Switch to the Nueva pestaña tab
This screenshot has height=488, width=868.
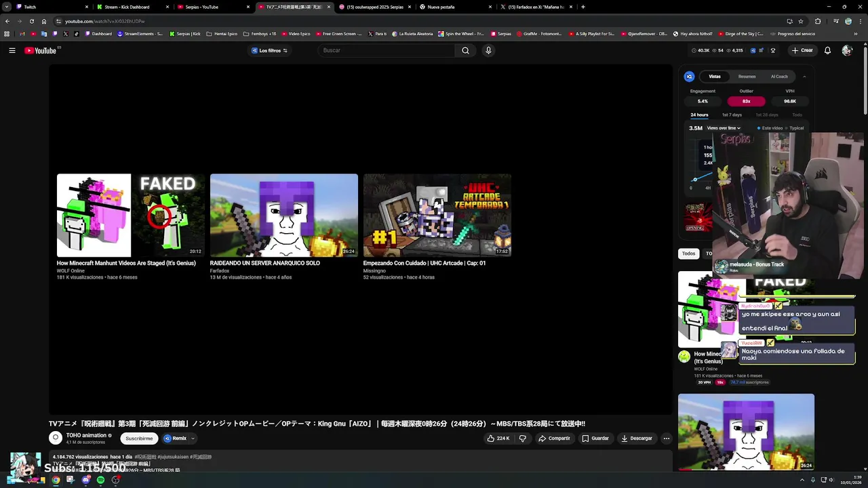pyautogui.click(x=454, y=7)
